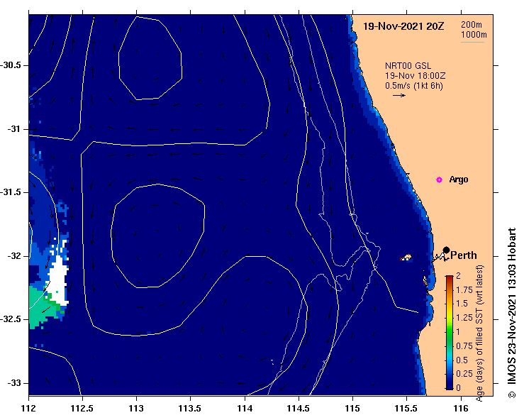Viewport: 524px width, 420px height.
Task: Click the SST age color bar
Action: [450, 333]
